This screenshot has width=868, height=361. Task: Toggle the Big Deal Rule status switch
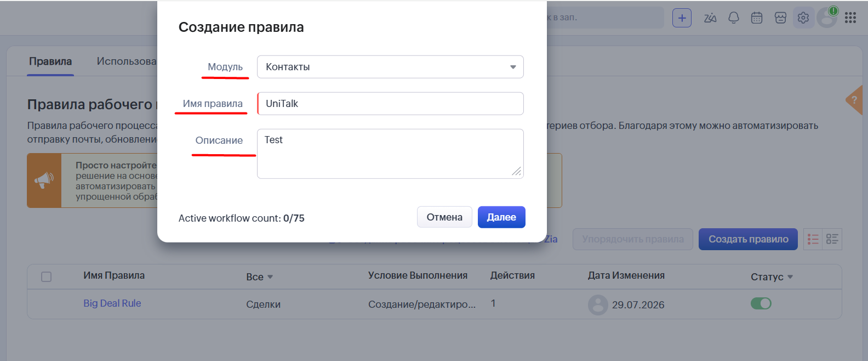tap(761, 303)
